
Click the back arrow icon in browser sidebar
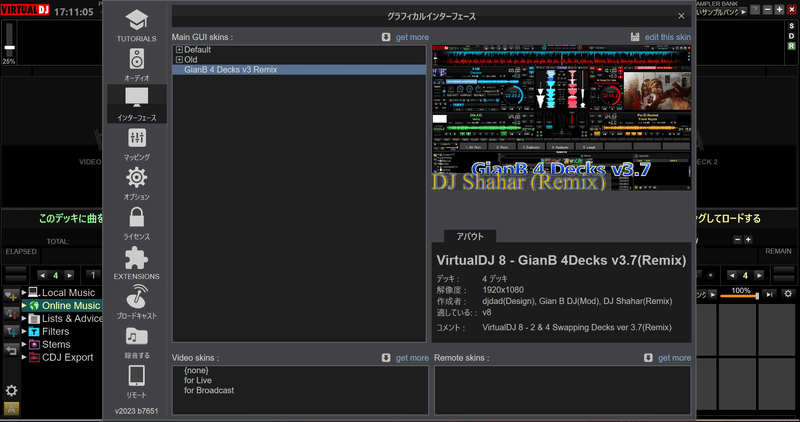pos(11,350)
